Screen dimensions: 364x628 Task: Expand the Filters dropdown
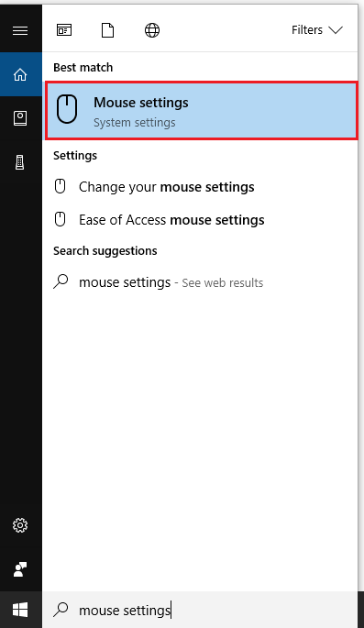(316, 30)
